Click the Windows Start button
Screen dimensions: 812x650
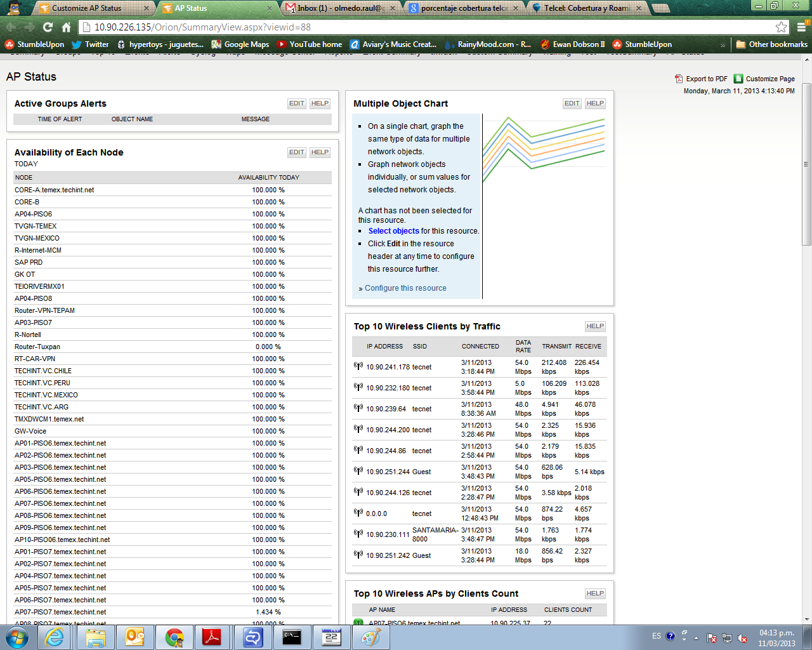coord(17,637)
